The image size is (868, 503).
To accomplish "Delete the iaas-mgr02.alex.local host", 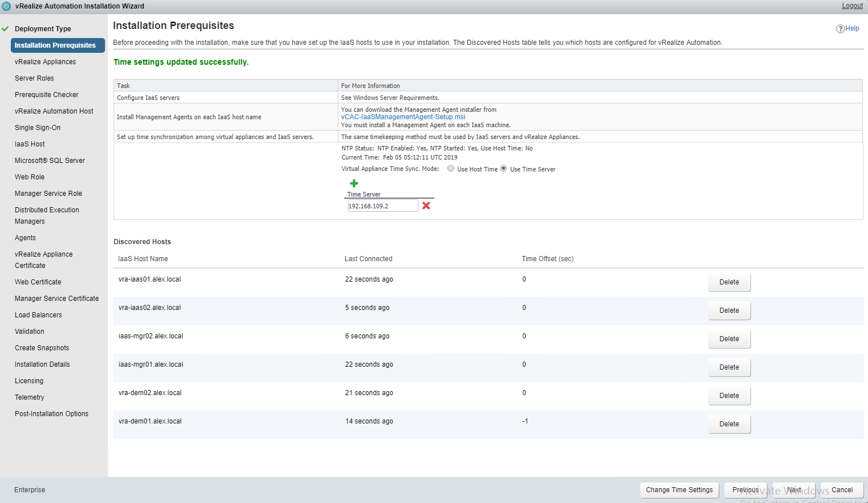I will pyautogui.click(x=729, y=339).
